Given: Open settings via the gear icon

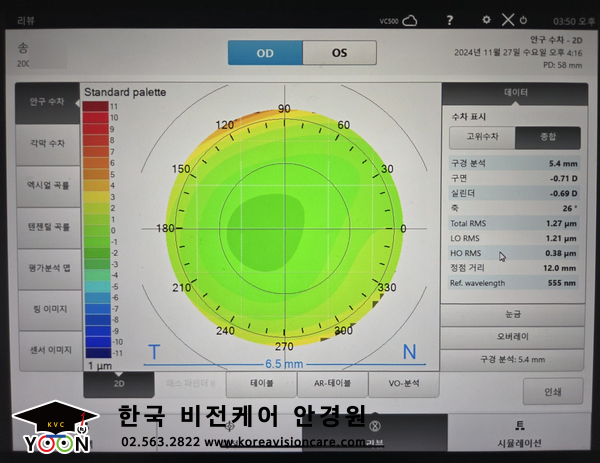Looking at the screenshot, I should tap(486, 19).
